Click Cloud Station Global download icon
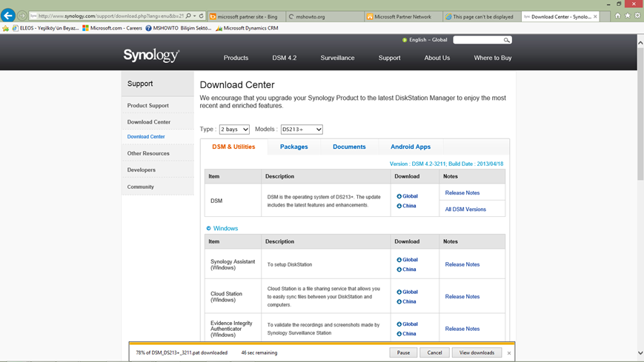This screenshot has height=362, width=644. pyautogui.click(x=399, y=292)
